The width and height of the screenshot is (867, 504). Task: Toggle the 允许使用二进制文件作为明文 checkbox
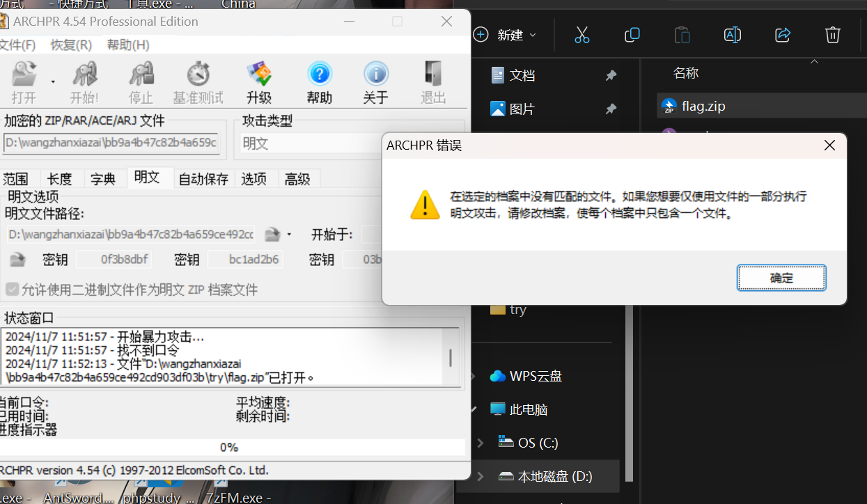pos(13,289)
